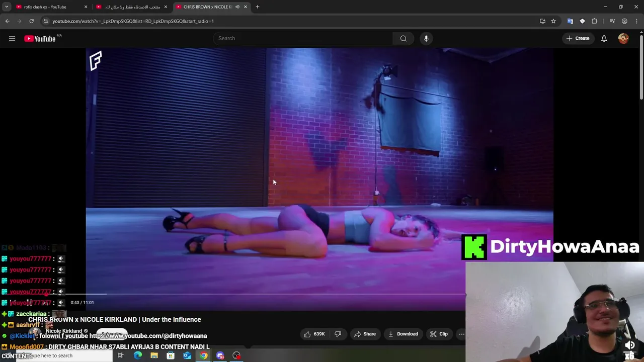Viewport: 644px width, 362px height.
Task: Close the CHRIS BROWN x NICOLE tab
Action: click(x=246, y=7)
